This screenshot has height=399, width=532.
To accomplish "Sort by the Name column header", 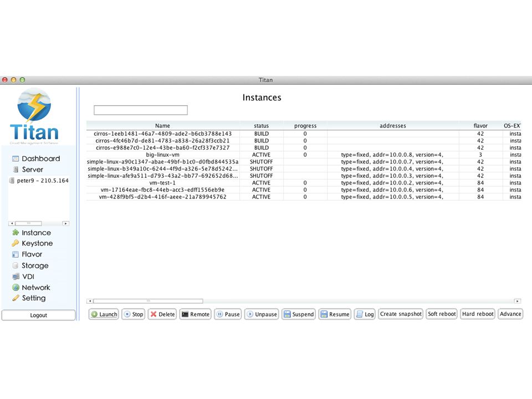I will (x=162, y=126).
